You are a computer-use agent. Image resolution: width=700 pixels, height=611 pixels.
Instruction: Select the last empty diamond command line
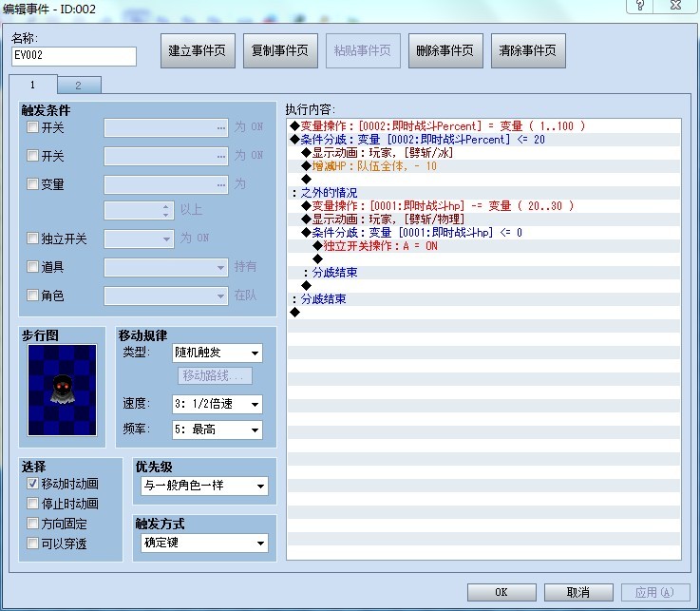pos(484,313)
